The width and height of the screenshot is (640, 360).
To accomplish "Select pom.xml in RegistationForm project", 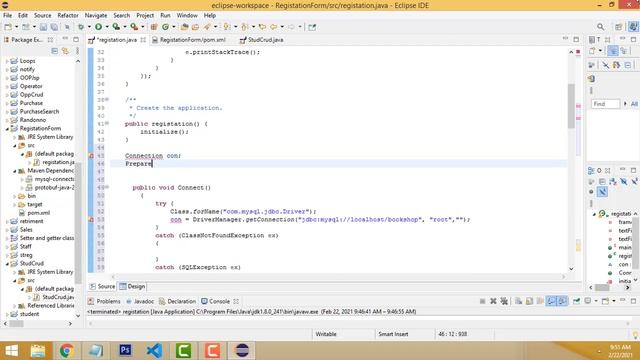I will pyautogui.click(x=34, y=213).
